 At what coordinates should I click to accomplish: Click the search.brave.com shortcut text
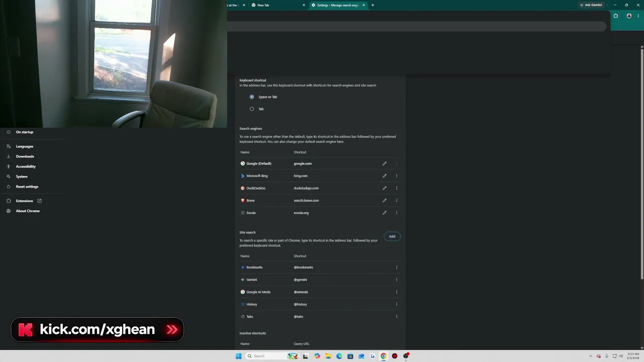306,200
